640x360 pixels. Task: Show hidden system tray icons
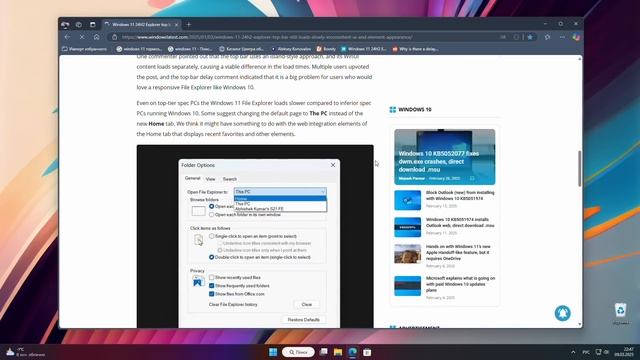(573, 352)
